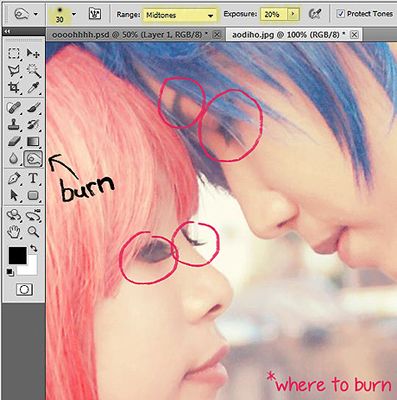The height and width of the screenshot is (400, 397).
Task: Swap foreground and background colors
Action: point(34,248)
